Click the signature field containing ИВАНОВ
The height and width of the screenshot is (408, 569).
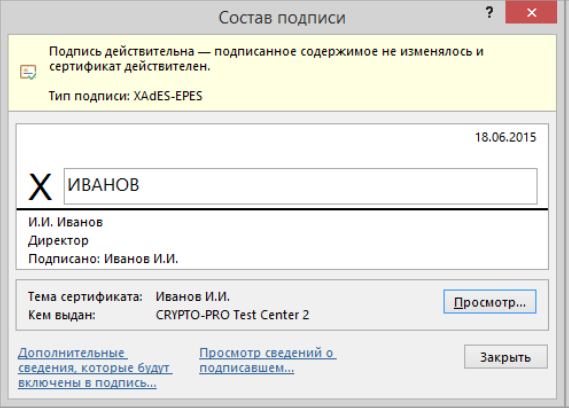click(300, 186)
